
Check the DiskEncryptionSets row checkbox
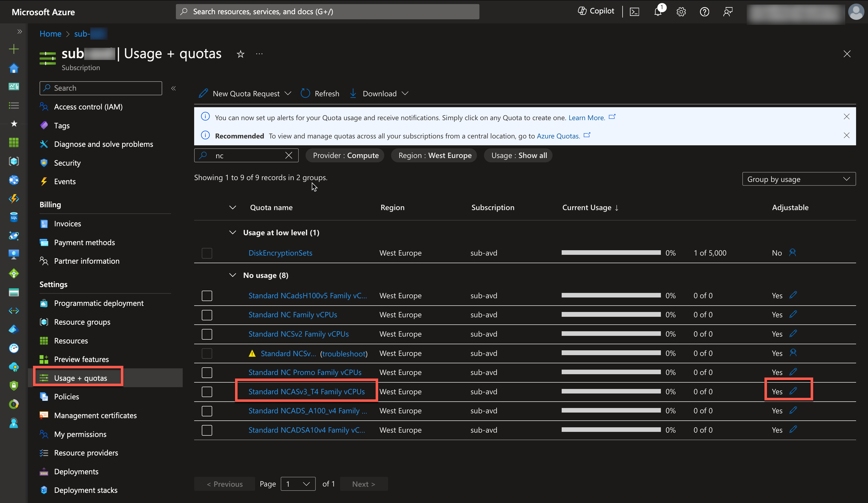(207, 253)
